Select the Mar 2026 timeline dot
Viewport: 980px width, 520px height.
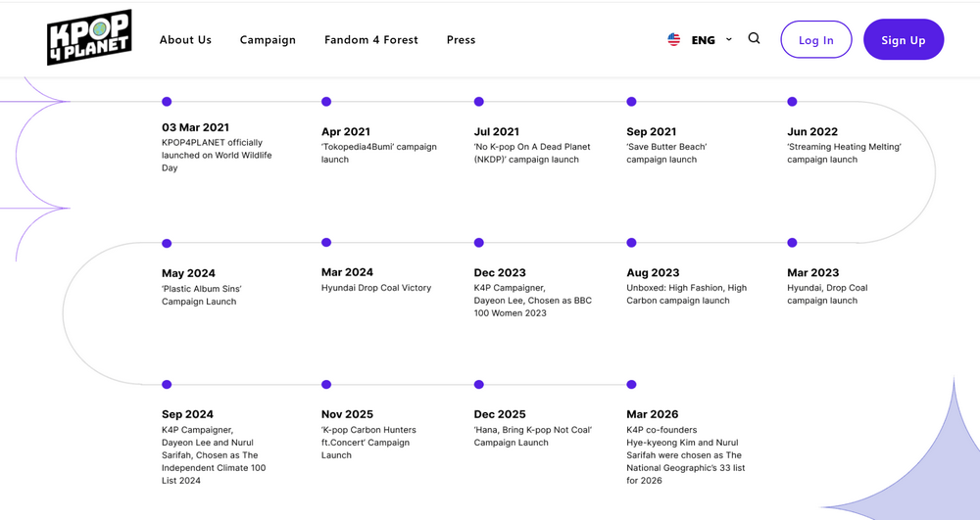631,385
